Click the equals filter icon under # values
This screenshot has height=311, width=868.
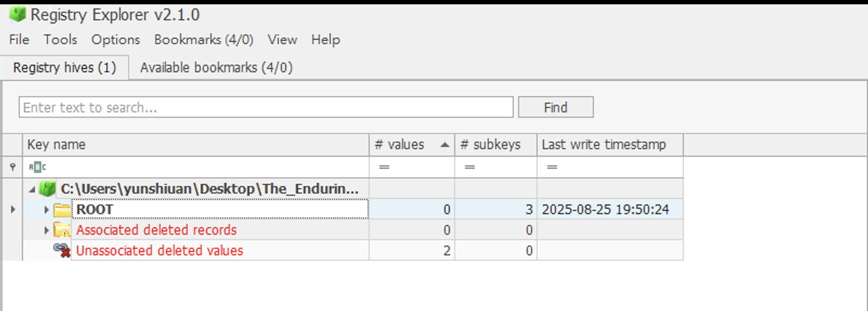pos(384,167)
